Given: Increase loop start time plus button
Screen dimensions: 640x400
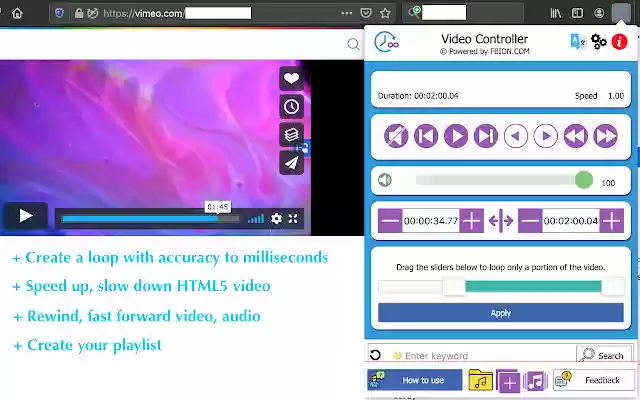Looking at the screenshot, I should pos(471,221).
